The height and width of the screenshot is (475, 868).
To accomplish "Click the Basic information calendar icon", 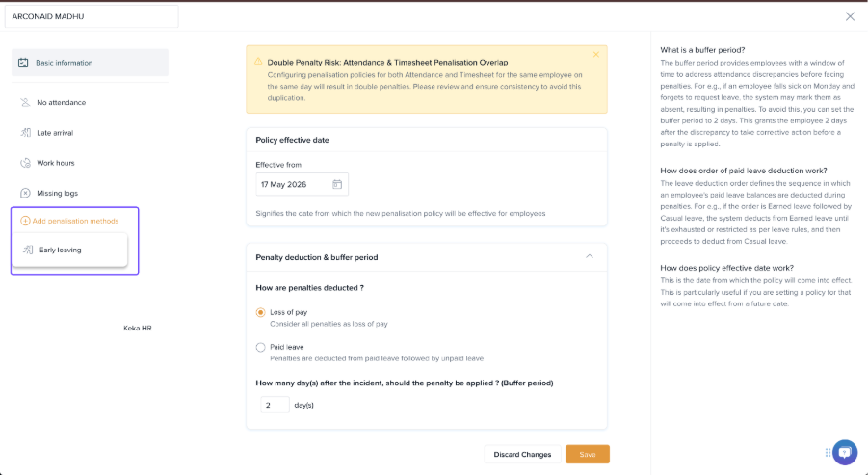I will point(23,63).
